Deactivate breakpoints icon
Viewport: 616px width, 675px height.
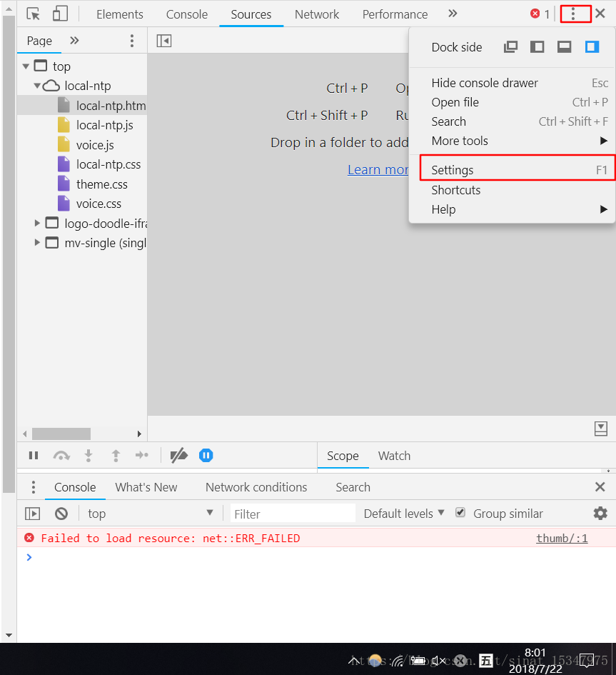pyautogui.click(x=179, y=456)
